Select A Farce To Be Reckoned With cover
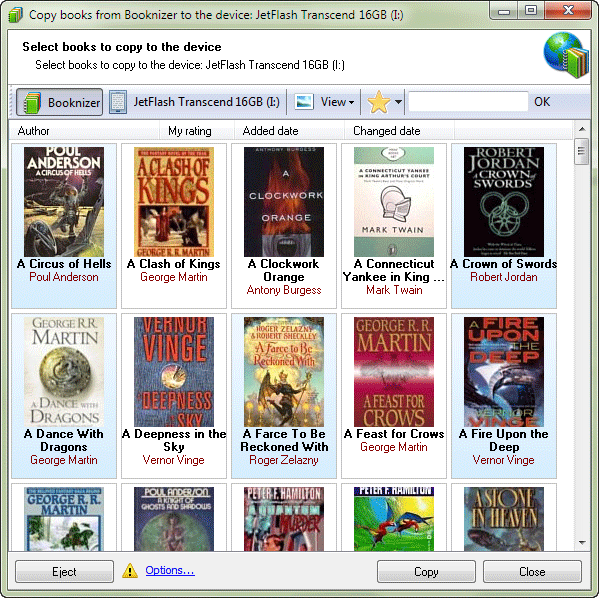The width and height of the screenshot is (599, 598). pos(284,372)
